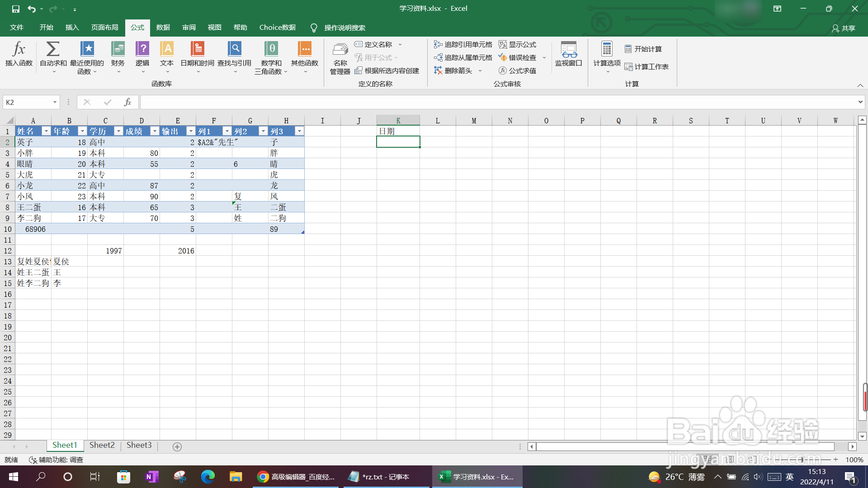The width and height of the screenshot is (868, 488).
Task: Expand Remove Arrows dropdown arrow
Action: pyautogui.click(x=480, y=70)
